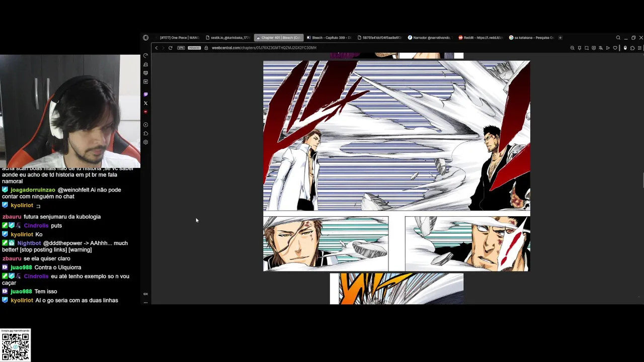Viewport: 644px width, 362px height.
Task: Click the large Aizen versus Zangetsu manga panel
Action: [396, 136]
